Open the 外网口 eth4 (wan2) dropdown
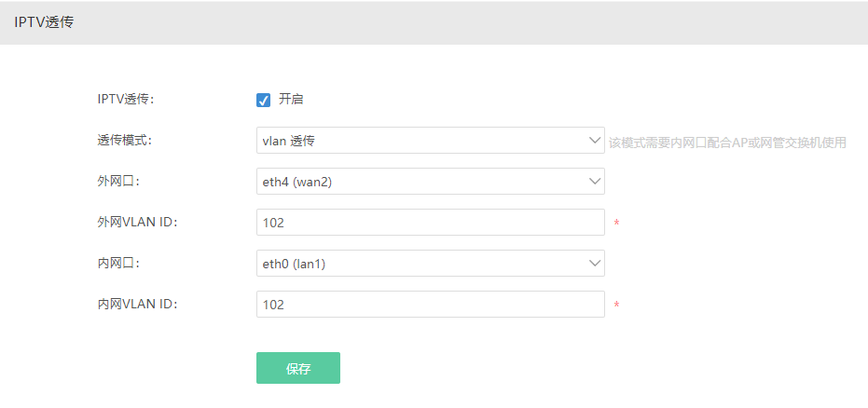The width and height of the screenshot is (868, 408). click(430, 182)
